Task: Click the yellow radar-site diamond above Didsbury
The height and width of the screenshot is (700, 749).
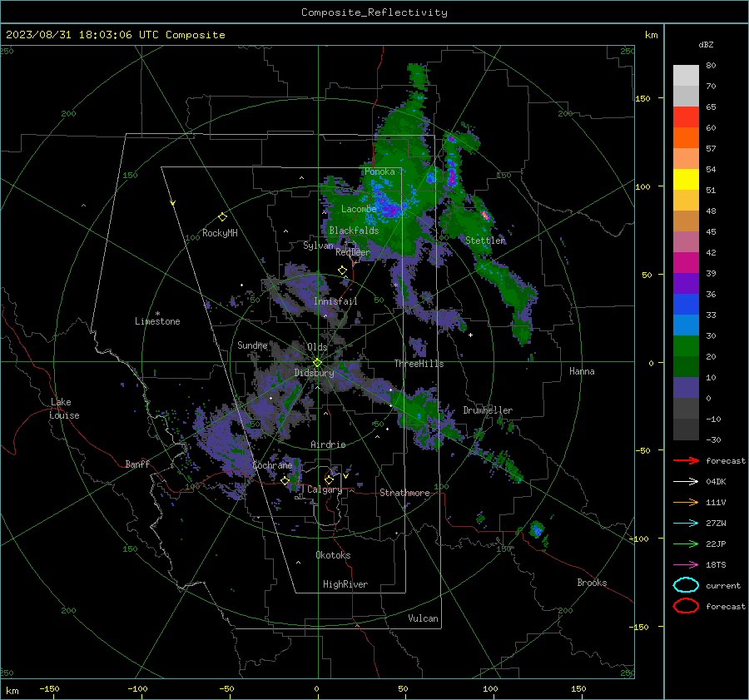Action: (317, 362)
